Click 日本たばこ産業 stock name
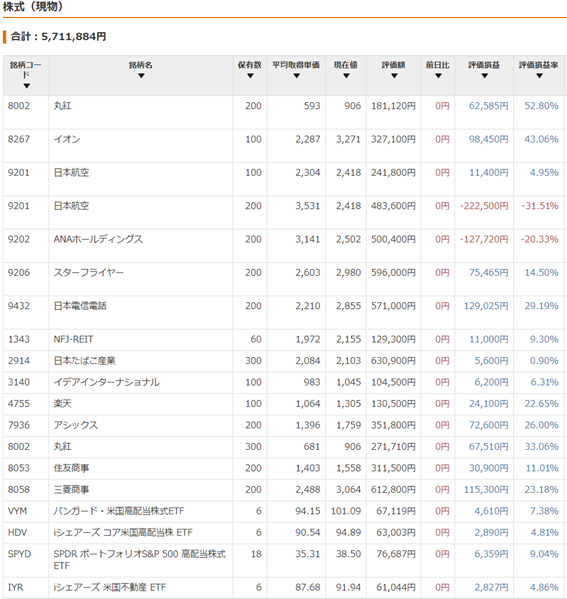This screenshot has height=599, width=567. click(84, 361)
